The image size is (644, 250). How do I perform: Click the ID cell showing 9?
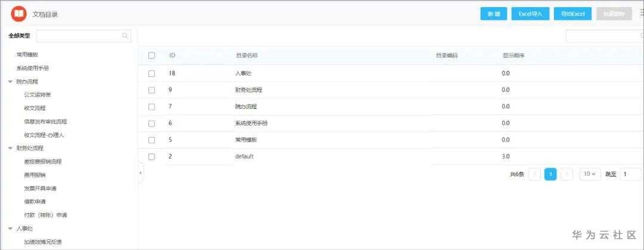coord(170,90)
